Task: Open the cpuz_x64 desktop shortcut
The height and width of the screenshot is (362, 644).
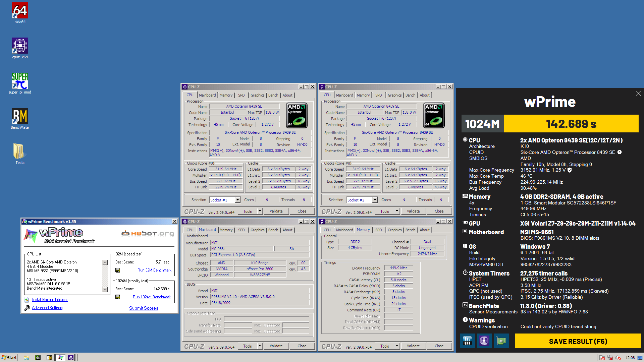Action: (x=20, y=48)
